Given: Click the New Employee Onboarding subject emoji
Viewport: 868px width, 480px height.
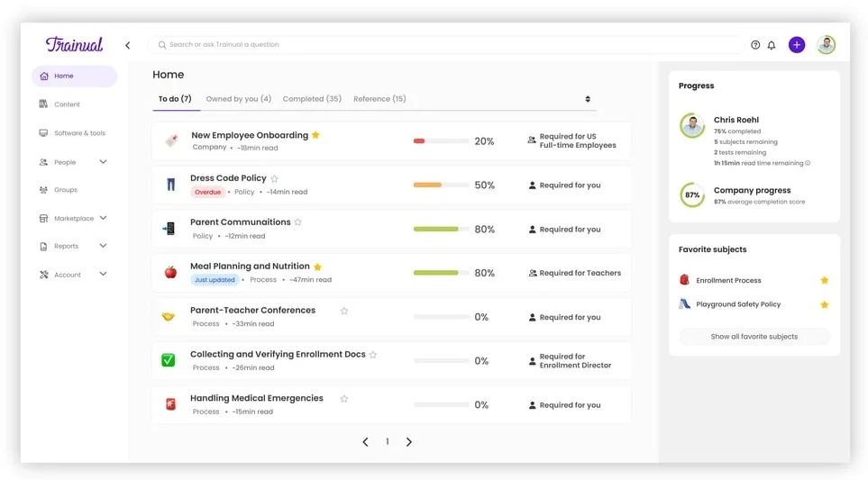Looking at the screenshot, I should 171,141.
